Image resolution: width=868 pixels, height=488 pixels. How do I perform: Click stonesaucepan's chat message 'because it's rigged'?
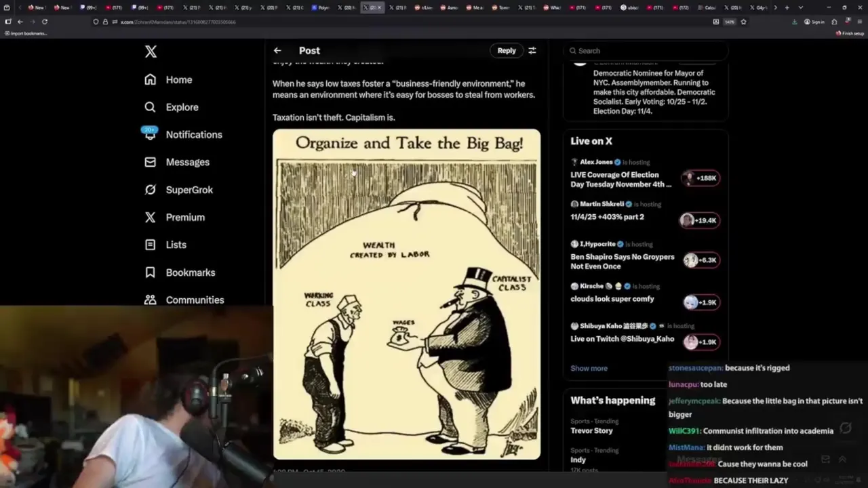tap(757, 368)
